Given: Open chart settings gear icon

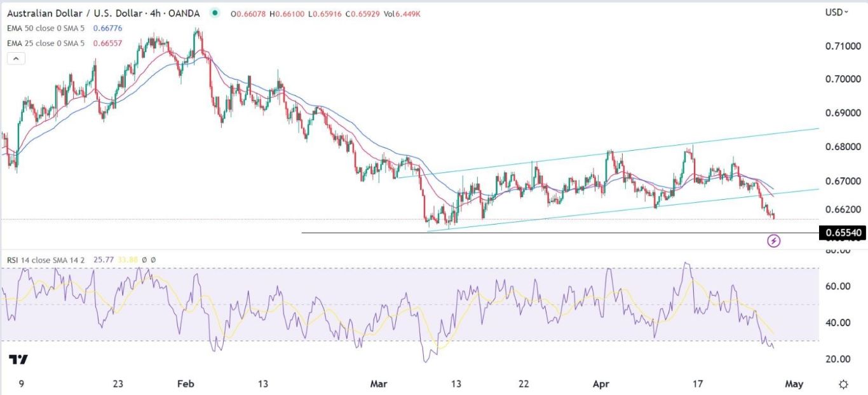Looking at the screenshot, I should click(x=843, y=384).
